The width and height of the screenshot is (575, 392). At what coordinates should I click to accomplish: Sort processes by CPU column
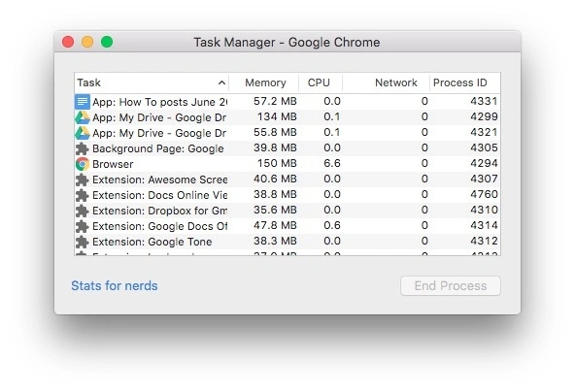pos(319,82)
